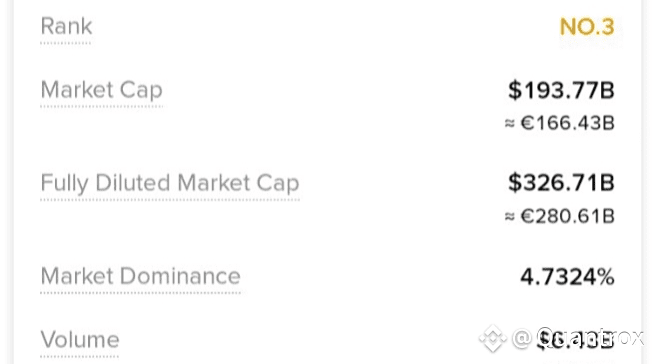Select the $326.71B fully diluted value

point(561,183)
